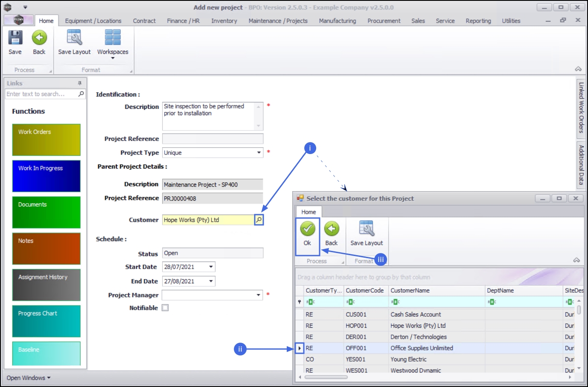Open the Linked Work Orders side panel
The image size is (588, 387).
click(581, 108)
